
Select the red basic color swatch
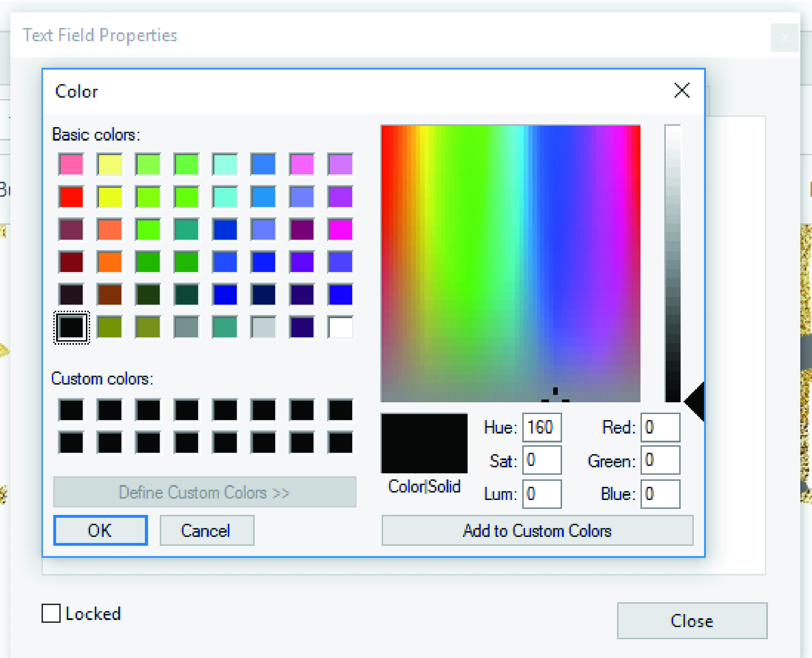[x=71, y=197]
